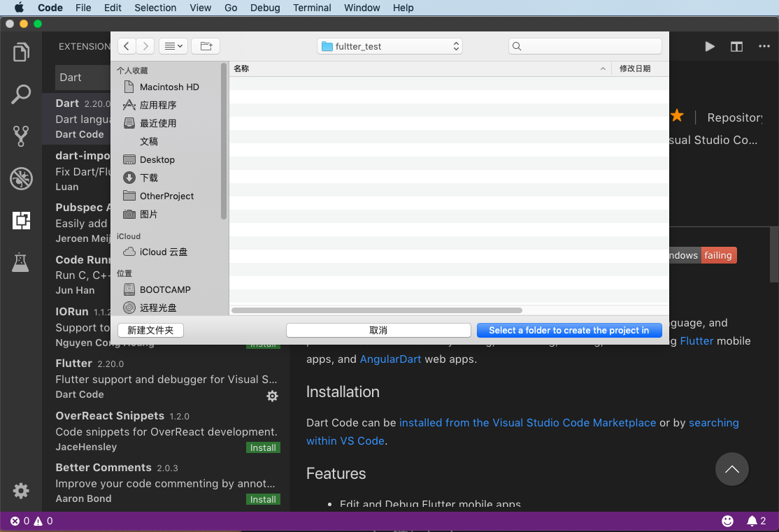
Task: Select Better Comments extension in list
Action: tap(166, 483)
